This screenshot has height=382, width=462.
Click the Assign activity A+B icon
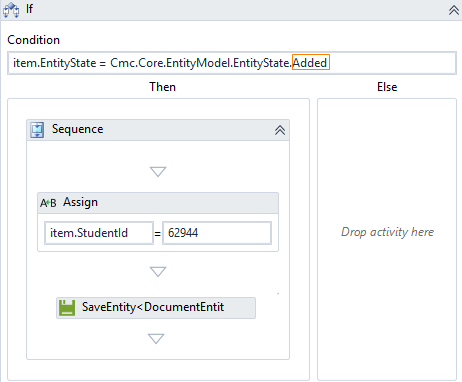(x=48, y=203)
